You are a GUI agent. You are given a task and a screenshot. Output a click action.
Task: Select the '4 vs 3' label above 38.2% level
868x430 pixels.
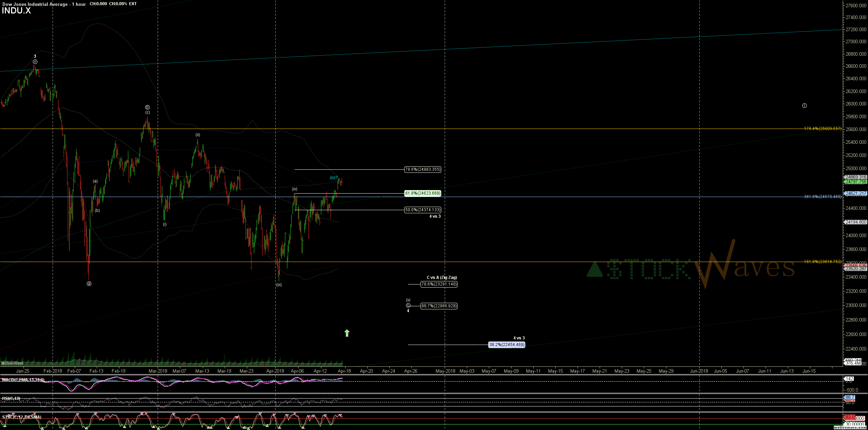[x=519, y=338]
